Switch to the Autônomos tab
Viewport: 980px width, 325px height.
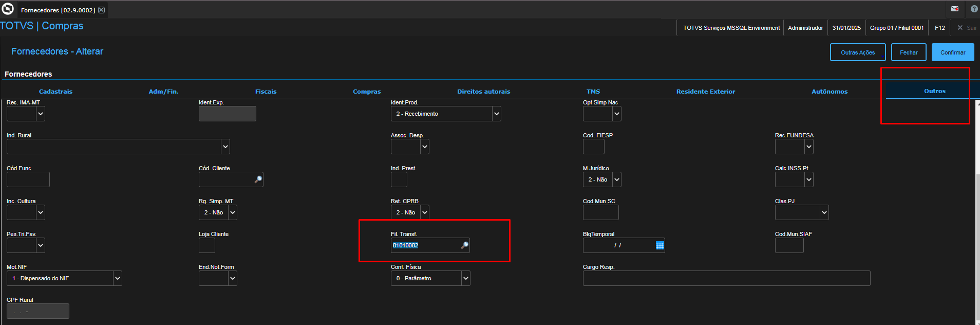830,92
